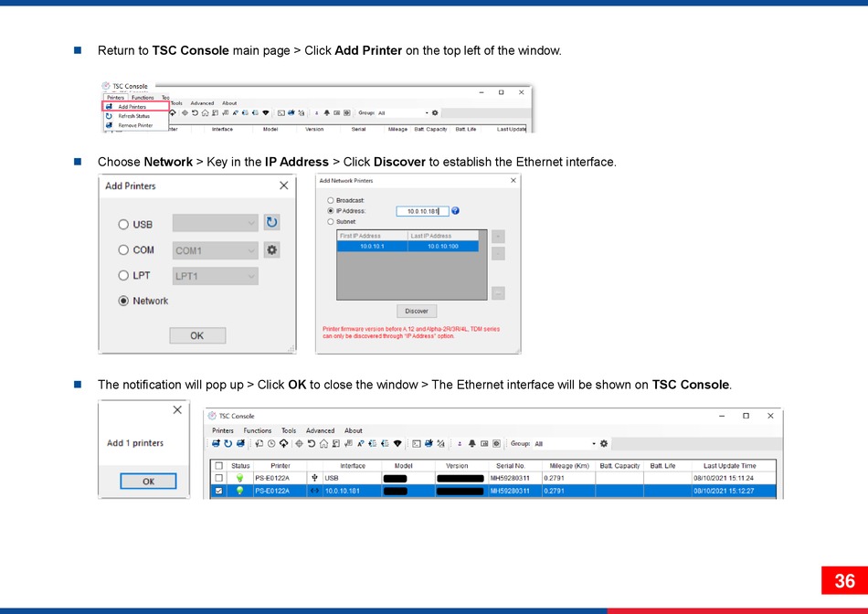Image resolution: width=868 pixels, height=614 pixels.
Task: Click reset arrow icon in console with open Printers menu
Action: click(195, 113)
